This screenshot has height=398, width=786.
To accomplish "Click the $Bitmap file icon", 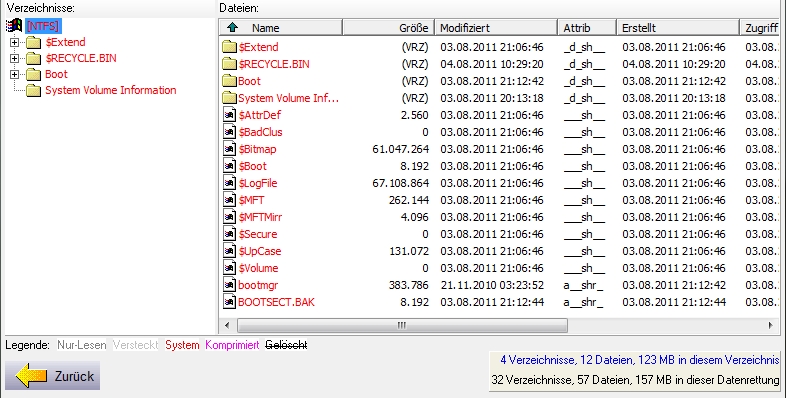I will pos(229,149).
